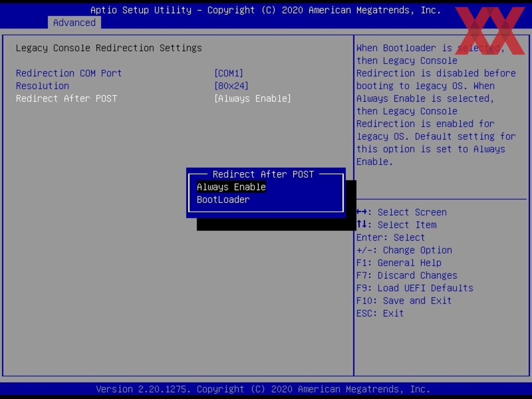
Task: Click F1: General Help hint
Action: click(399, 262)
